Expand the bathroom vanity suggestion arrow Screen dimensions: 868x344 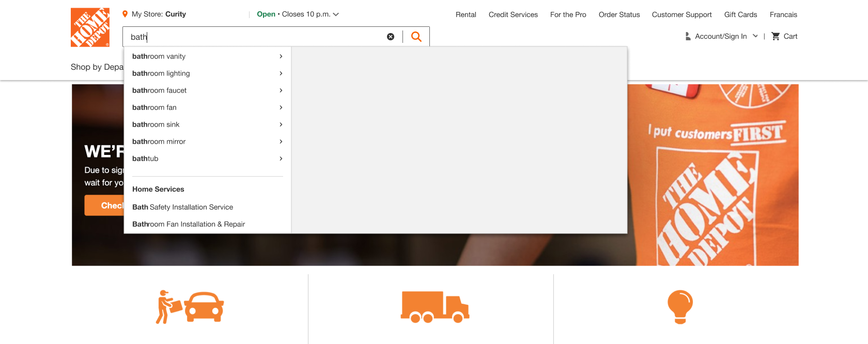(x=281, y=56)
